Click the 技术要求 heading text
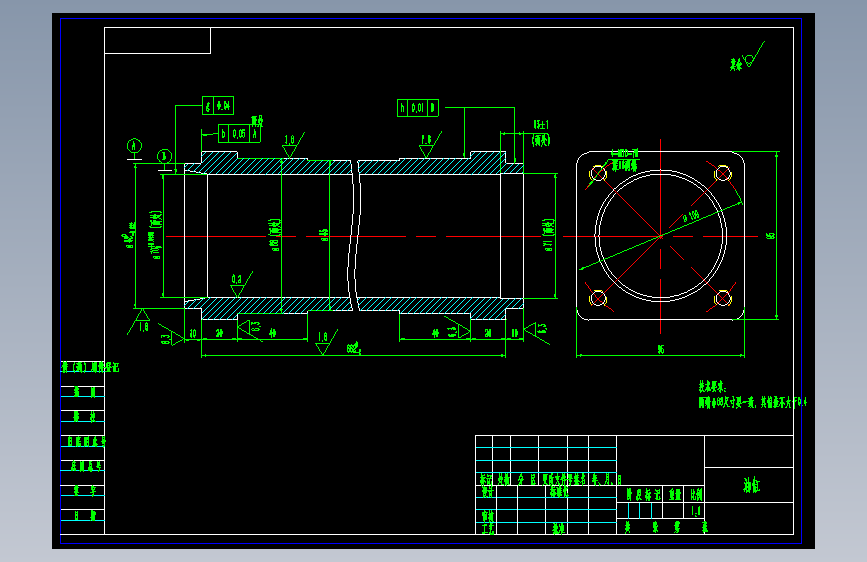 pyautogui.click(x=712, y=387)
